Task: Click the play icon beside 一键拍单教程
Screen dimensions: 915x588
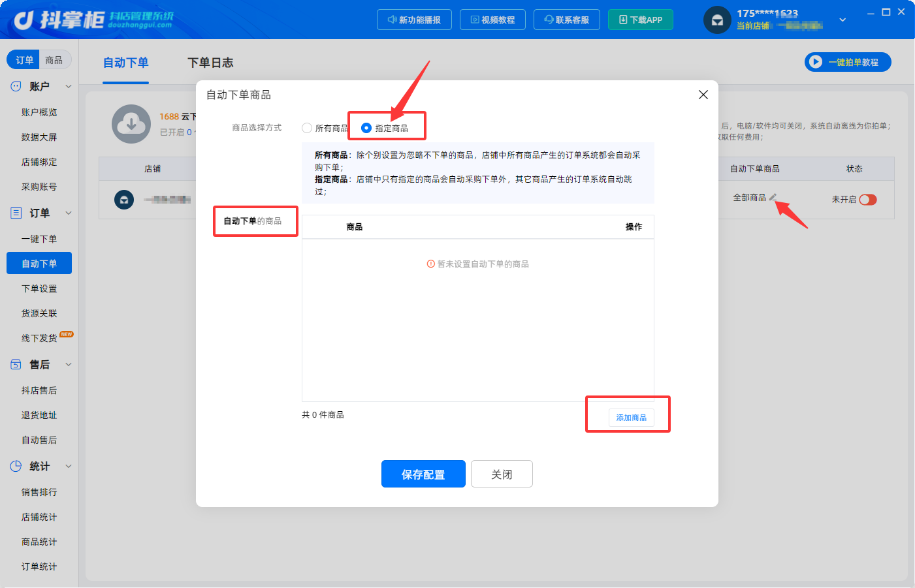Action: [815, 62]
